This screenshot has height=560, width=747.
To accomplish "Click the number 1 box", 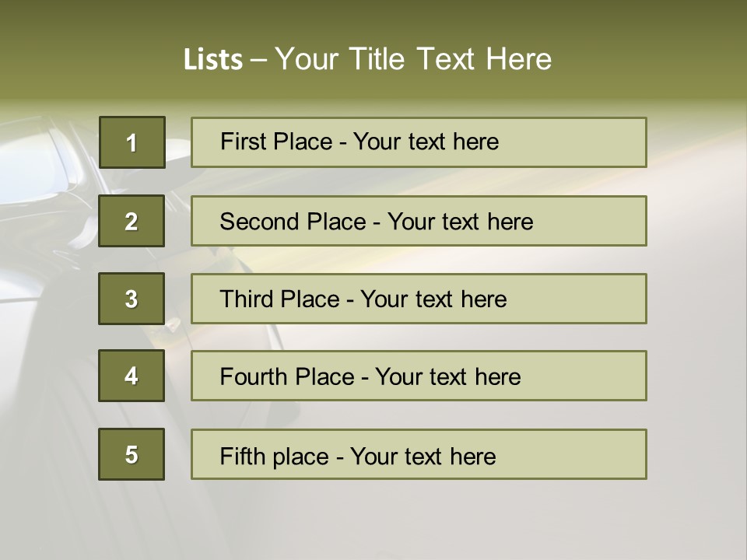I will click(132, 142).
